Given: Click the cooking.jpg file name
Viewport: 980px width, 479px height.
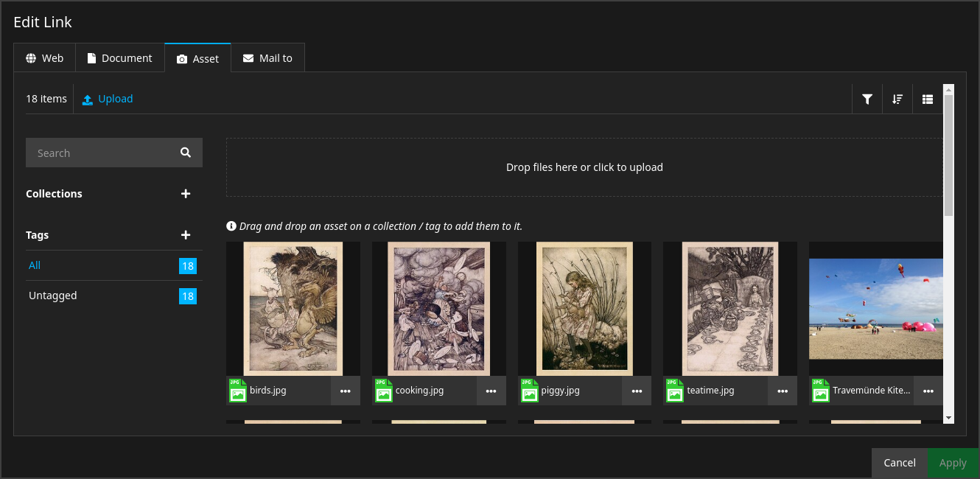Looking at the screenshot, I should [x=420, y=391].
